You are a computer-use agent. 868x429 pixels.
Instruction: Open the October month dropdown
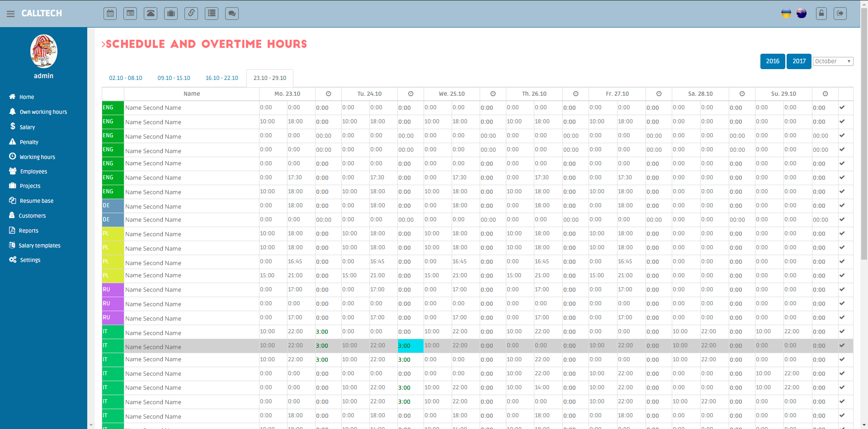click(833, 61)
